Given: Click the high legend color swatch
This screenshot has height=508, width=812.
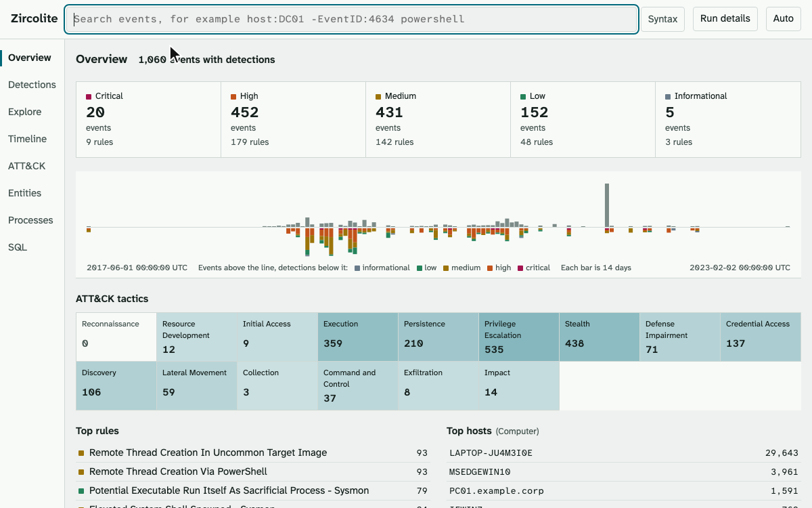Looking at the screenshot, I should 490,268.
